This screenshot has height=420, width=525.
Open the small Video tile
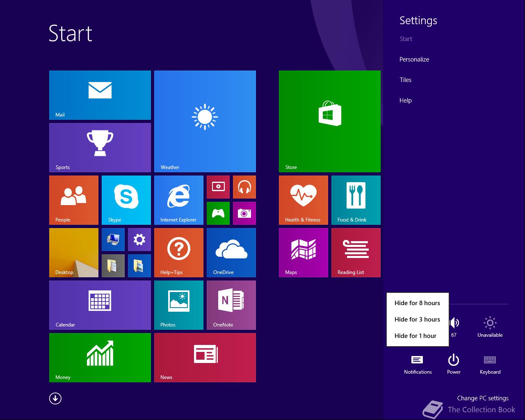click(218, 187)
